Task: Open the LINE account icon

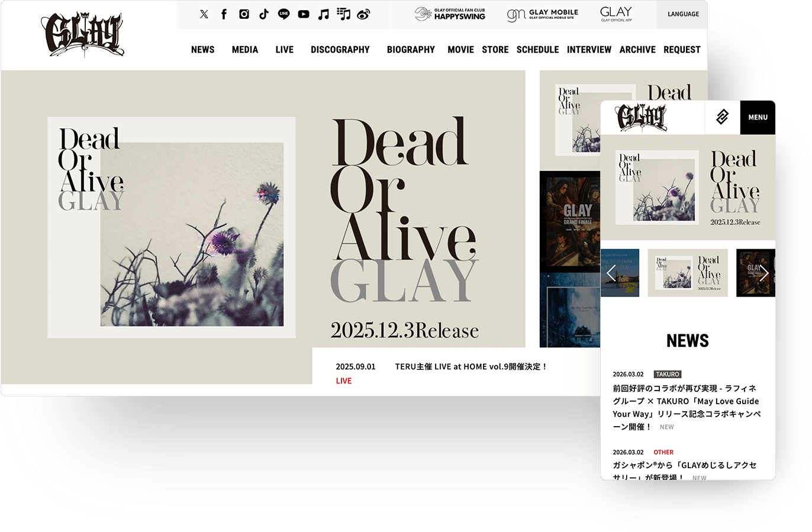Action: click(x=283, y=14)
